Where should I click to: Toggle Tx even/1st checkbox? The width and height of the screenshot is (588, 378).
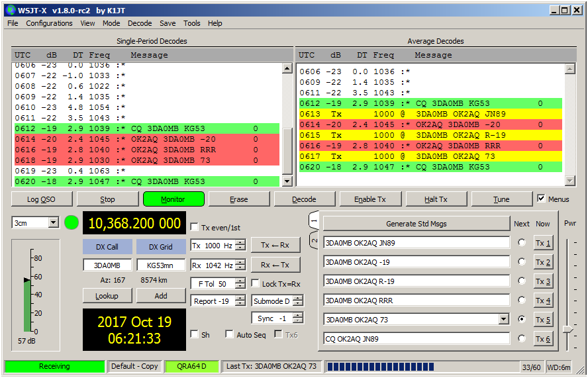[x=194, y=227]
